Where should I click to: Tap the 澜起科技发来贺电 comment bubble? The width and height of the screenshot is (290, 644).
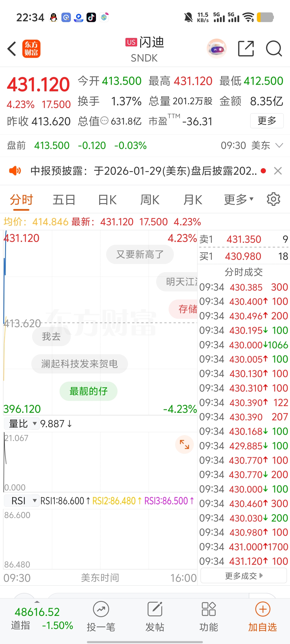point(80,364)
